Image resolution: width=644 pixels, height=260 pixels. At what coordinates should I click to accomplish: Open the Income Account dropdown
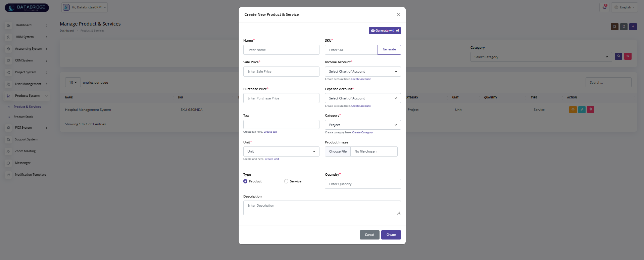(x=363, y=72)
